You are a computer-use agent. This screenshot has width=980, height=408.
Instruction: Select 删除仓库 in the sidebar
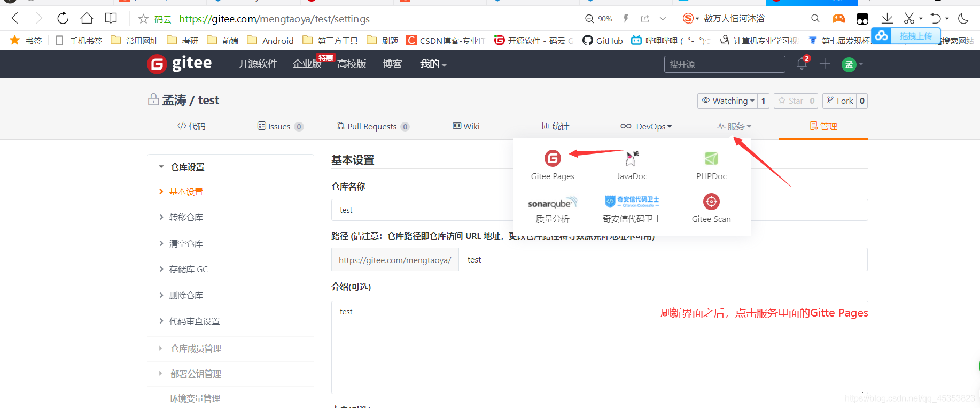(x=186, y=295)
